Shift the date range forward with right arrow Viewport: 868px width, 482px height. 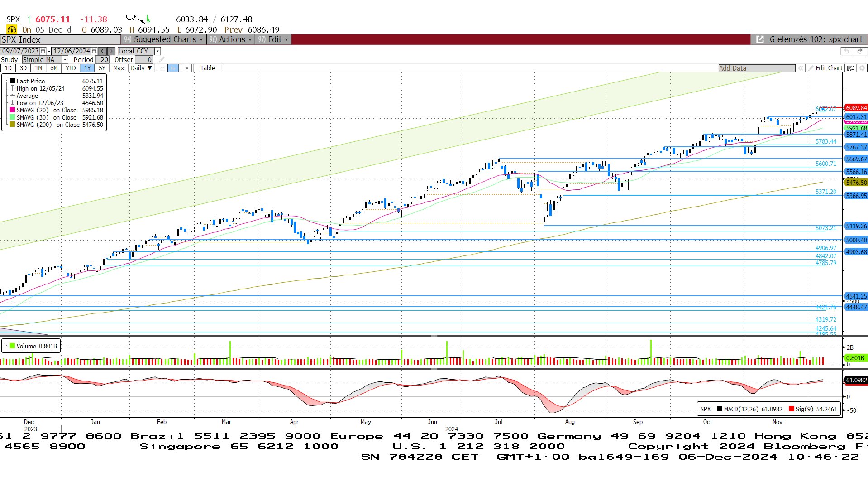coord(111,51)
